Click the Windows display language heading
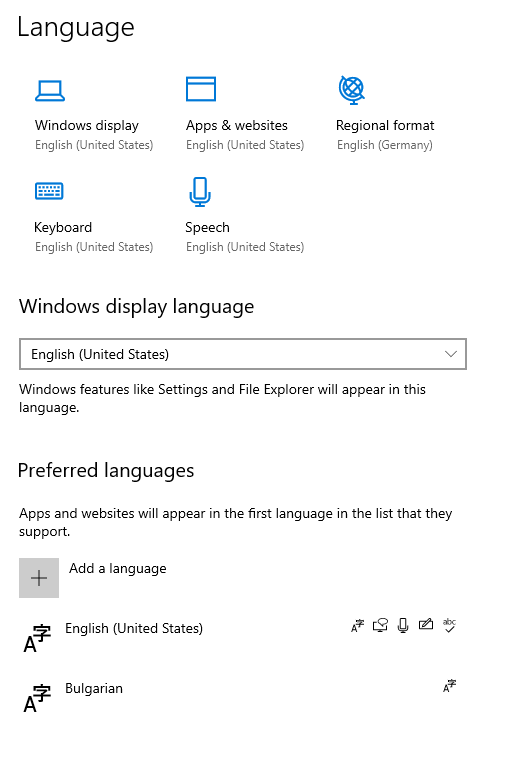 [x=136, y=307]
